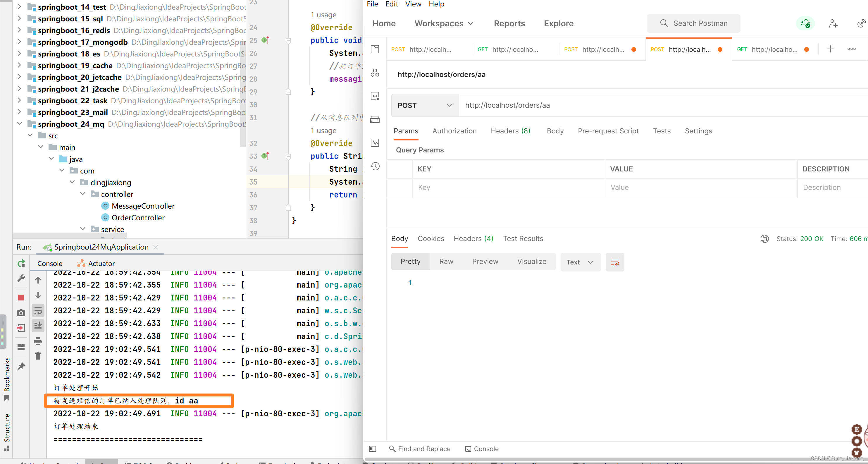Click the pin tab icon in Run panel

point(21,366)
